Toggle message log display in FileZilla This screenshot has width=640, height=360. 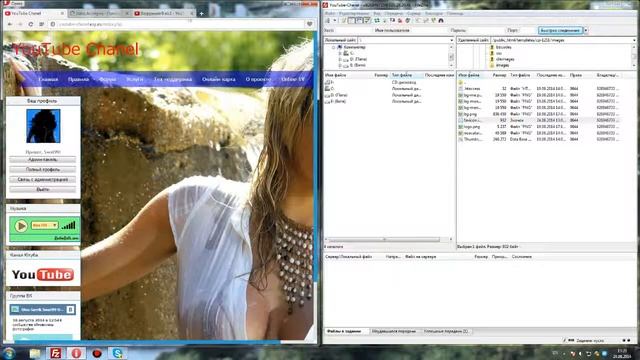(x=343, y=20)
